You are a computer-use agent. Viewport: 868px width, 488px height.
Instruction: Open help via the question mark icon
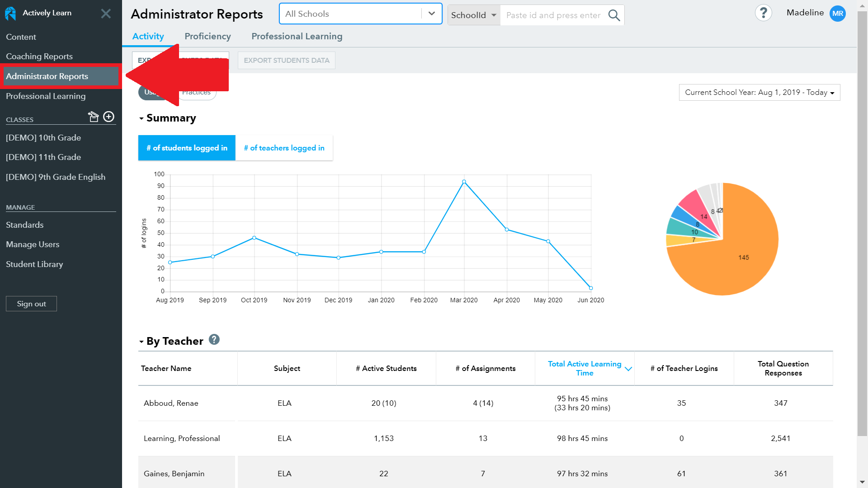(764, 13)
